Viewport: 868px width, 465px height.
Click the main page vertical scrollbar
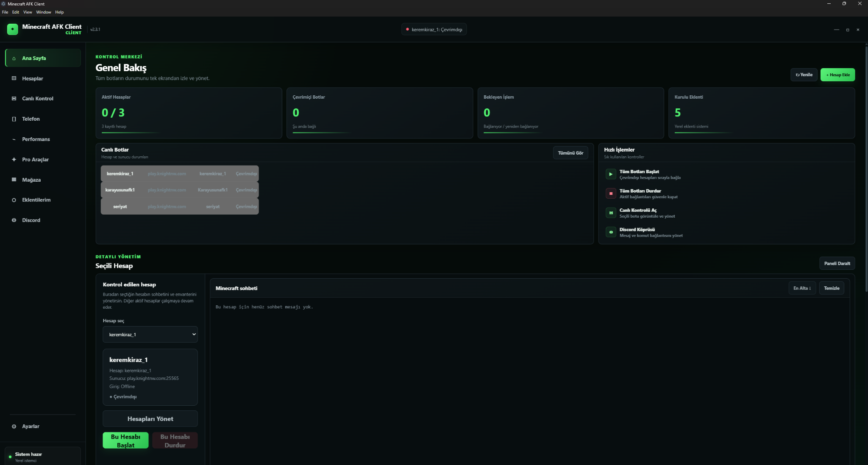coord(866,169)
